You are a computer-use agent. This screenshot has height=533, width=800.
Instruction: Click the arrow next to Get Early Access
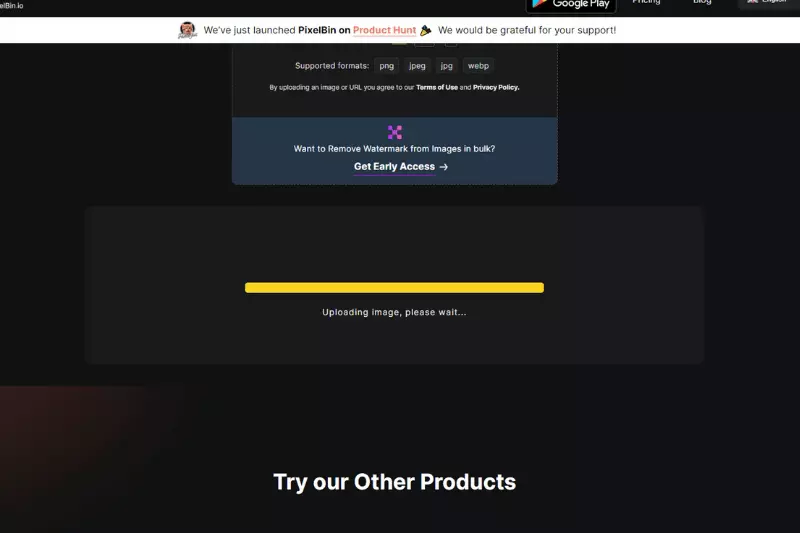[443, 167]
